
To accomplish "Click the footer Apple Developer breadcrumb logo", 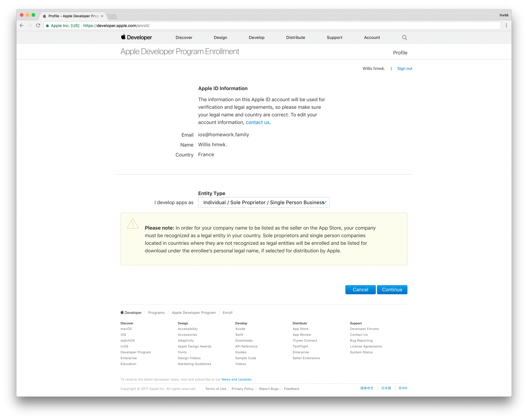I will 131,313.
